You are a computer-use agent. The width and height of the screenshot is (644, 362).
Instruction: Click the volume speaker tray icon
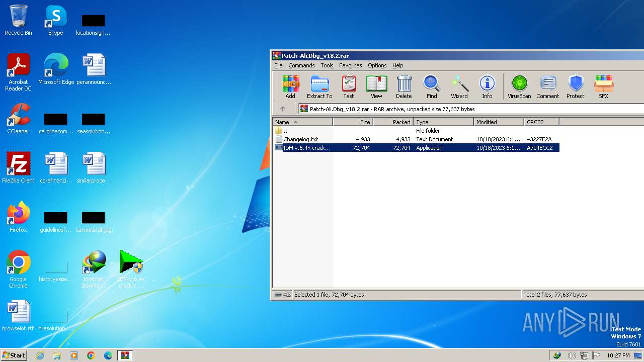(572, 355)
